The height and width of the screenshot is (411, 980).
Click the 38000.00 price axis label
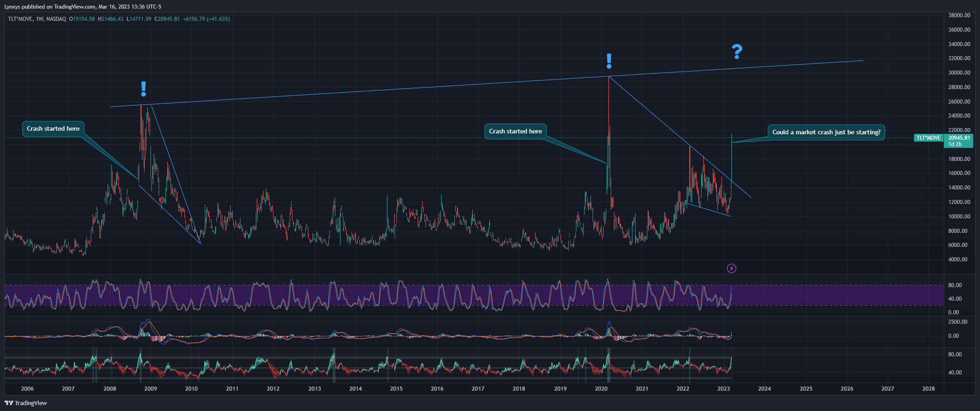coord(959,15)
